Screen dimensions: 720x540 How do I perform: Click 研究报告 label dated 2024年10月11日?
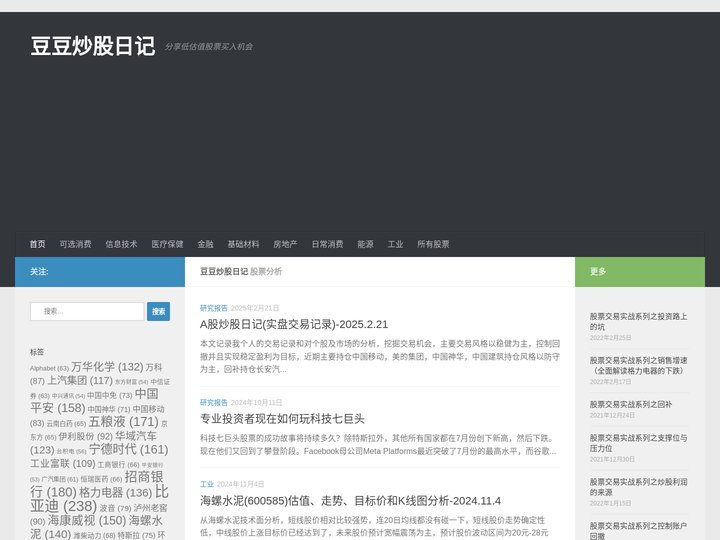coord(214,403)
